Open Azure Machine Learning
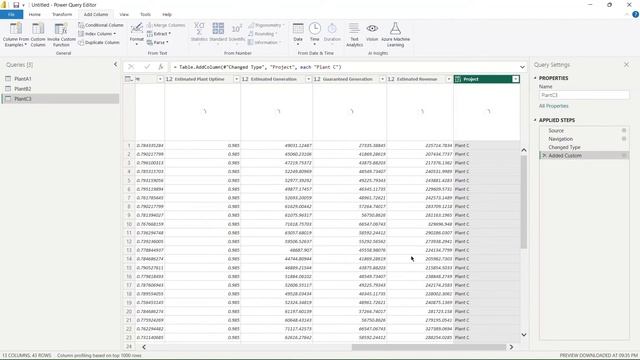 [x=395, y=34]
